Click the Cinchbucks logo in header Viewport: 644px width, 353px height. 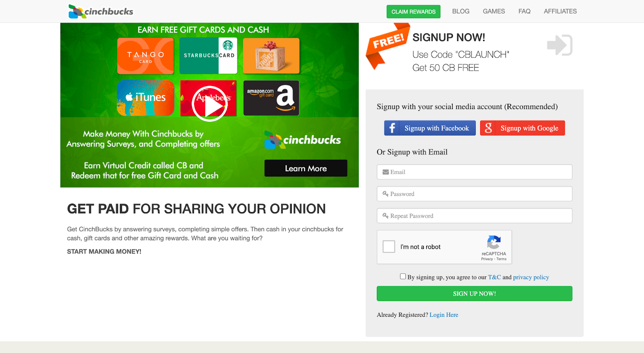101,11
